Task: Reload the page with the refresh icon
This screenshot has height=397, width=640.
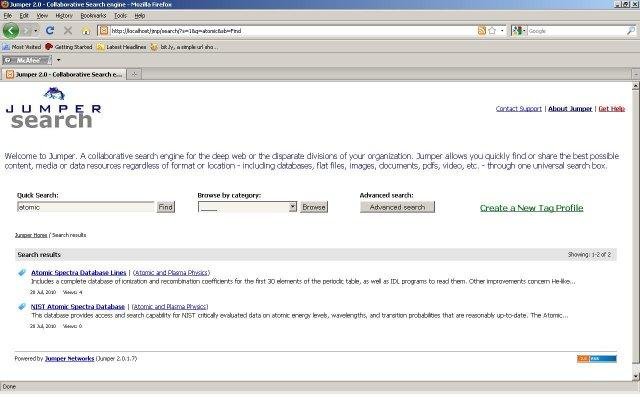Action: click(x=50, y=31)
